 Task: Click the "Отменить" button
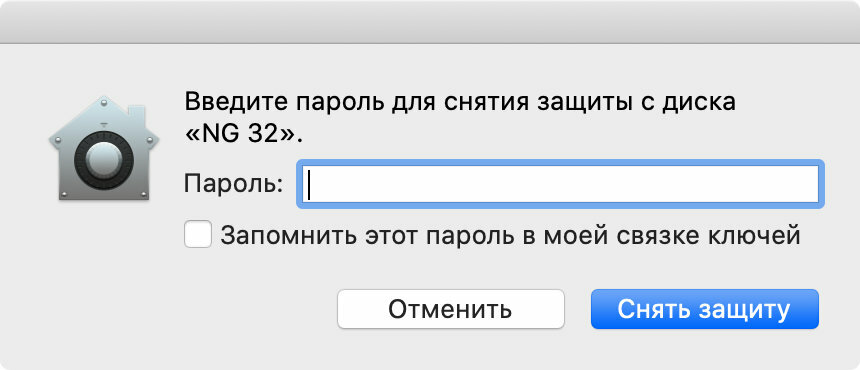pyautogui.click(x=450, y=309)
